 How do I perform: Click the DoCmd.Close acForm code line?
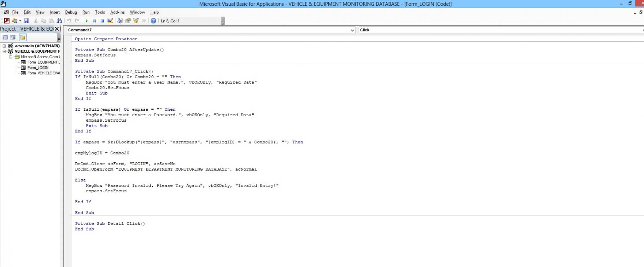click(125, 164)
